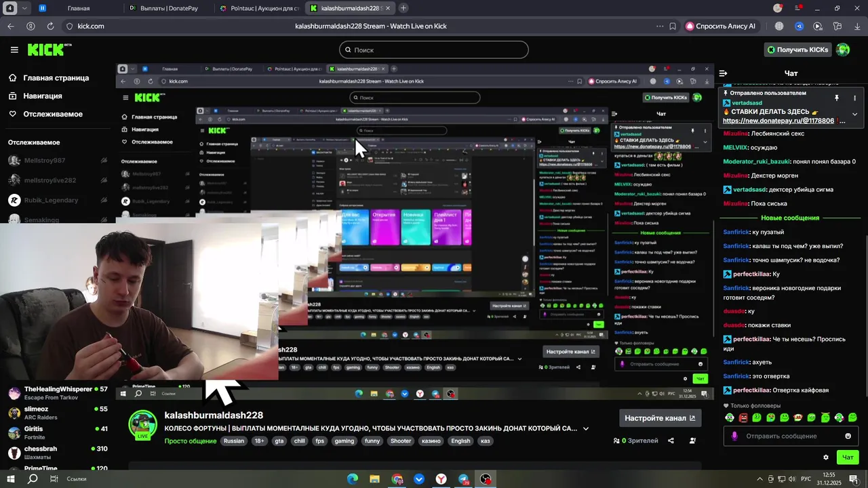Jump to Новые сообщения divider

tap(790, 218)
